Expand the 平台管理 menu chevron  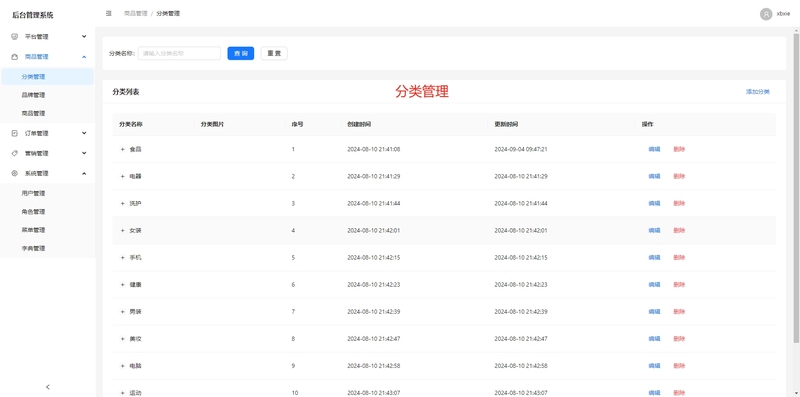click(84, 37)
